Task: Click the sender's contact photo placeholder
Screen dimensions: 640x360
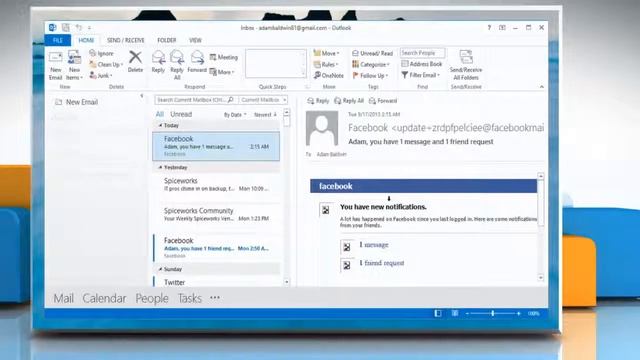Action: tap(322, 128)
